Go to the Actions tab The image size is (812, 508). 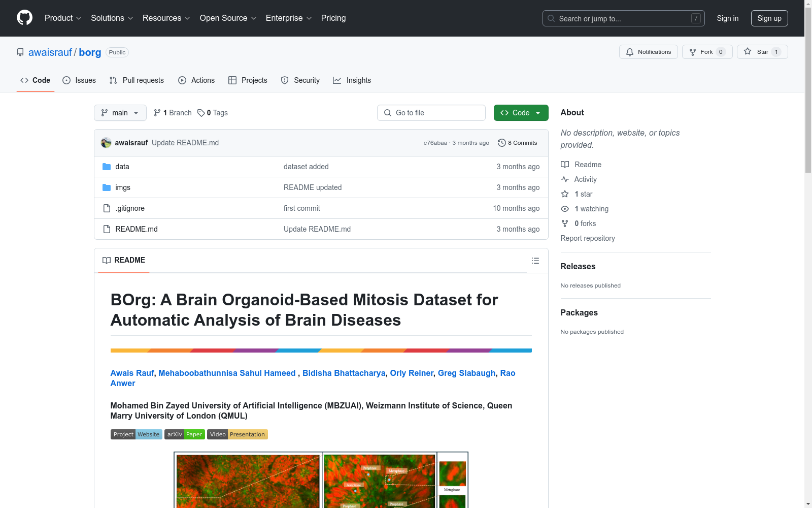tap(196, 80)
